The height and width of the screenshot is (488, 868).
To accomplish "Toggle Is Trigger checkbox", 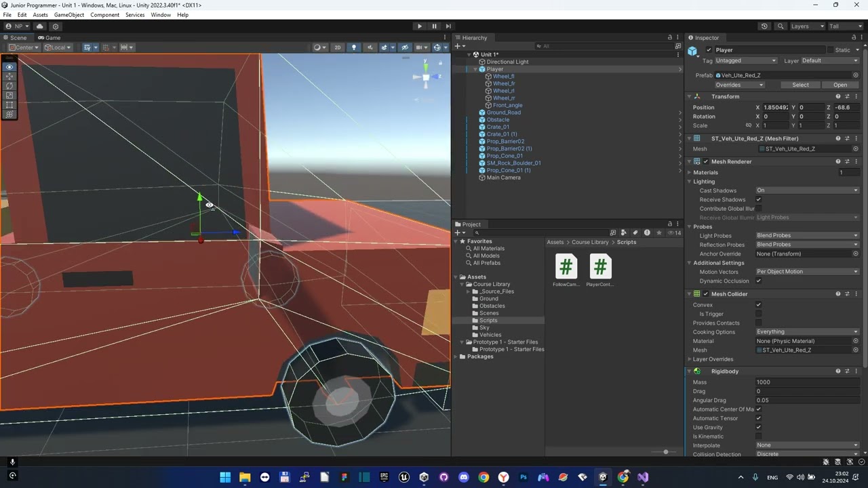I will 758,314.
